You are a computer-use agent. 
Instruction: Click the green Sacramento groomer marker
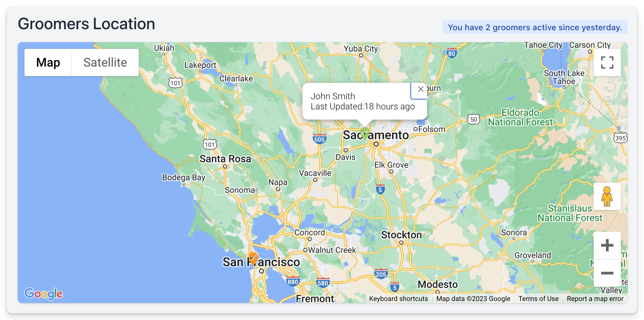click(365, 133)
